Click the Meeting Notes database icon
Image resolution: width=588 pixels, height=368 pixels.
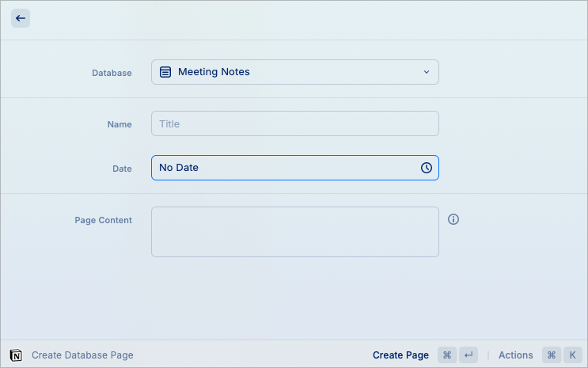165,72
